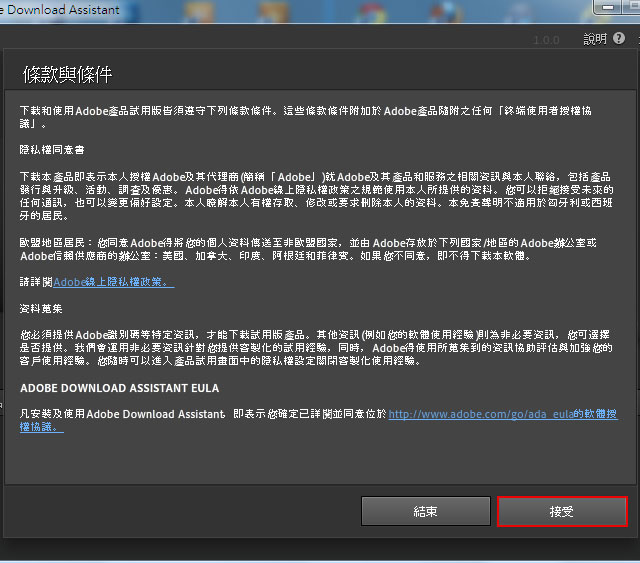Click ADOBE DOWNLOAD ASSISTANT EULA heading

point(120,388)
